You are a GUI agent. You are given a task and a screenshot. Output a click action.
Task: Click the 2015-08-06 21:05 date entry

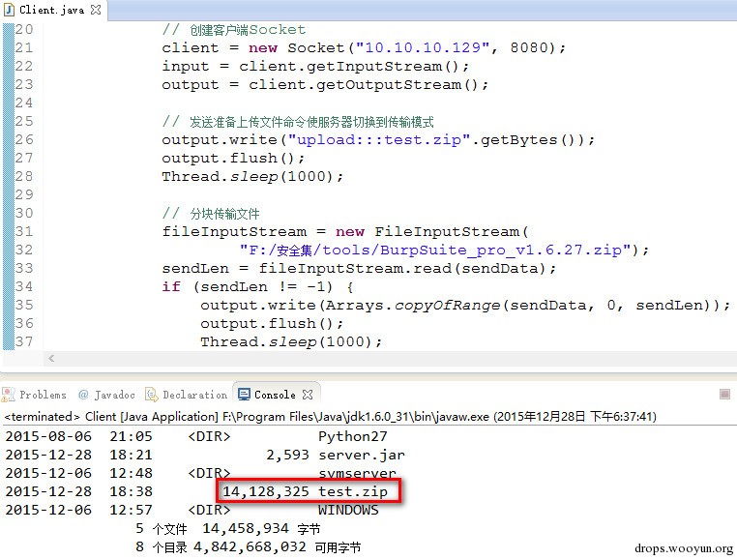[79, 436]
